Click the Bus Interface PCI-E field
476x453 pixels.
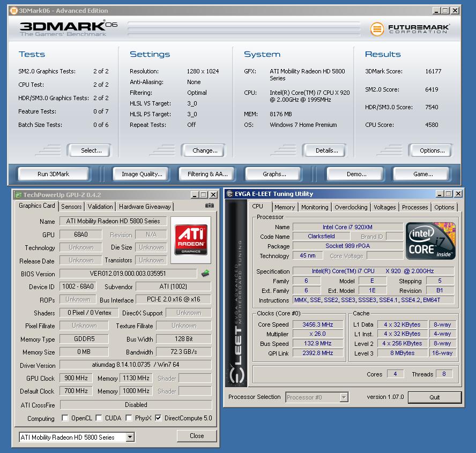pyautogui.click(x=173, y=299)
